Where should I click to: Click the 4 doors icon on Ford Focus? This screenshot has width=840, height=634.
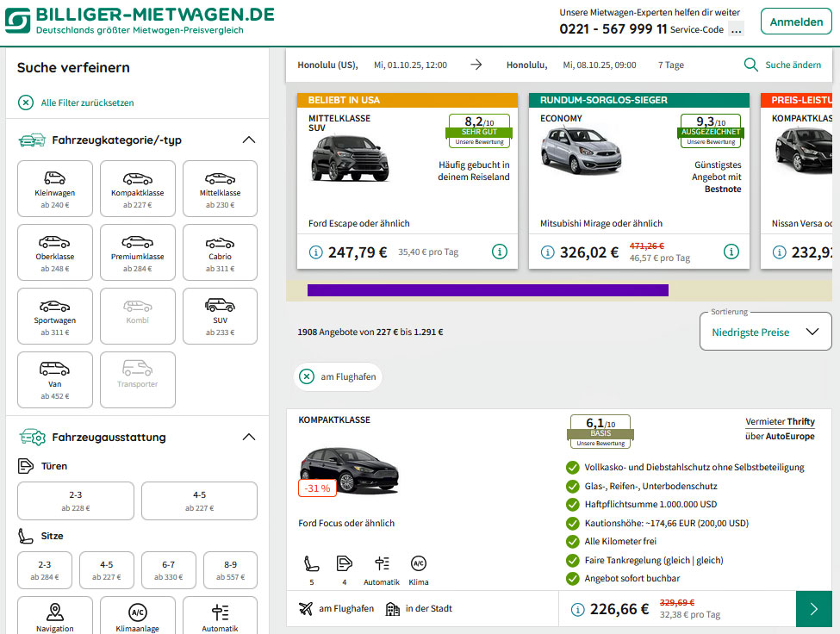(345, 564)
